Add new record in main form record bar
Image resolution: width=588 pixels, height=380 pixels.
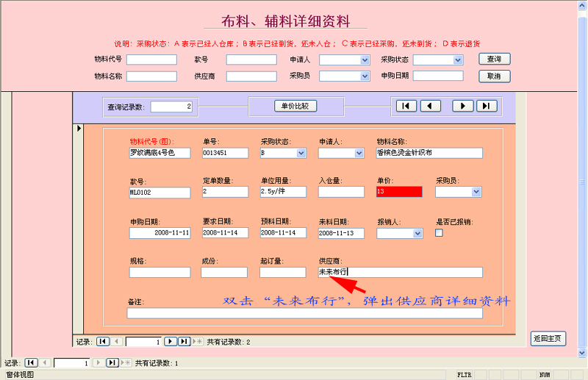(x=126, y=363)
